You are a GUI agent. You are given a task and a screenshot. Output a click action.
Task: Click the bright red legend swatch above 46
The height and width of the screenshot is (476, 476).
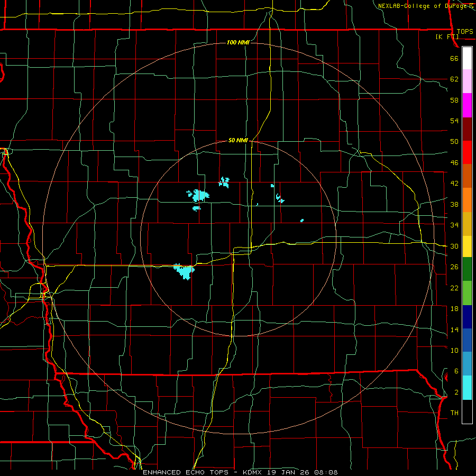click(467, 152)
